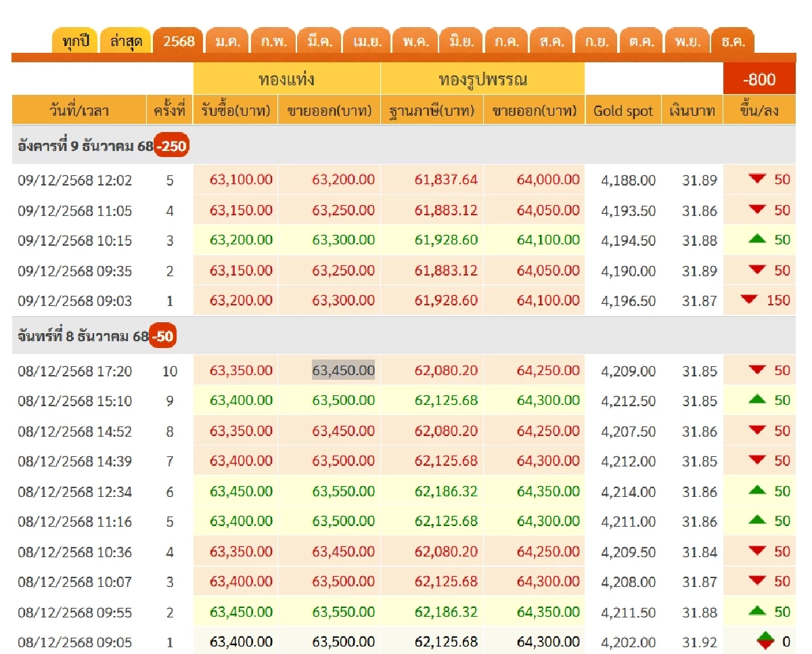Select the มิ.ย. month tab
Image resolution: width=812 pixels, height=654 pixels.
click(459, 41)
